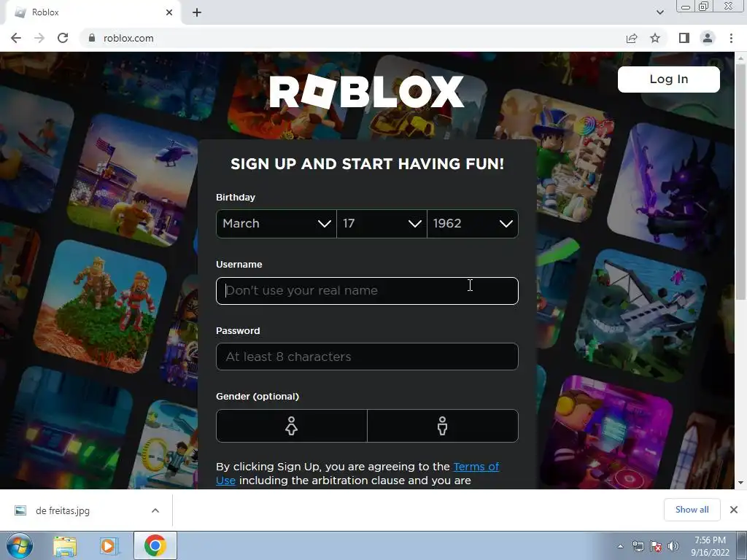
Task: Open a new tab with plus button
Action: (197, 12)
